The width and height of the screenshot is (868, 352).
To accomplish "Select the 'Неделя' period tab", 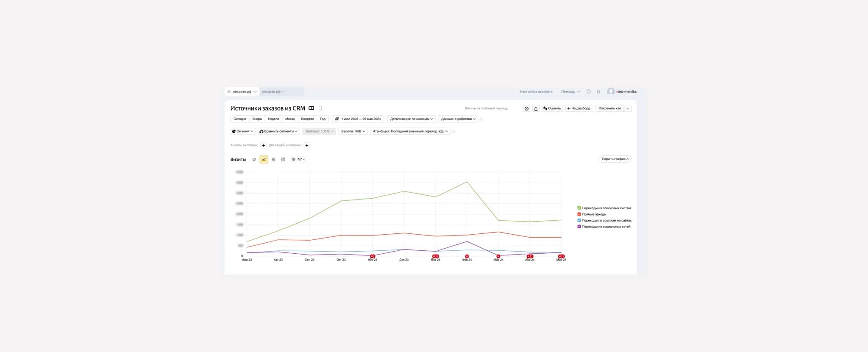I will point(273,119).
